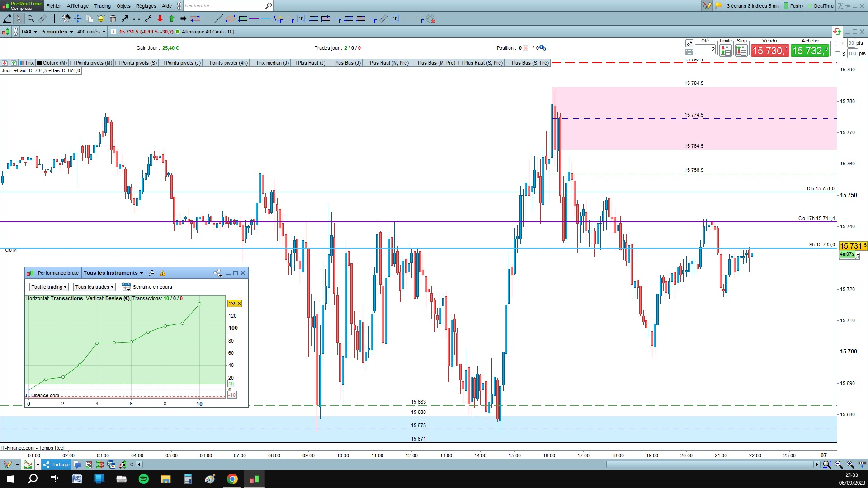
Task: Open the Trading menu
Action: pyautogui.click(x=102, y=6)
